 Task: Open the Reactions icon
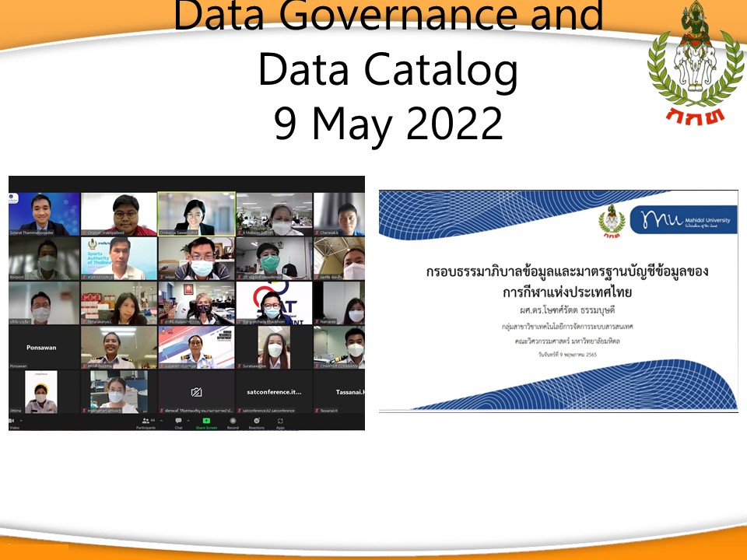[257, 421]
